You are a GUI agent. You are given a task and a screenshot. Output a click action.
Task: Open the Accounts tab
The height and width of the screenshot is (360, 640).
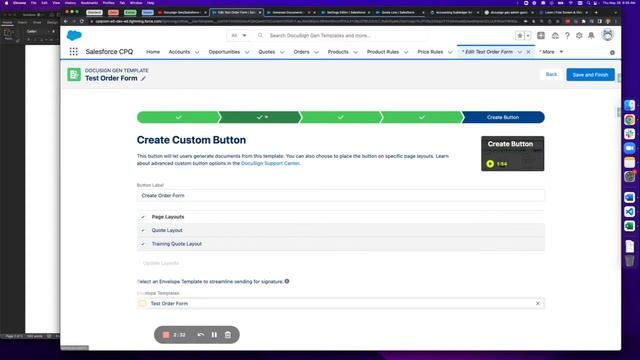179,52
